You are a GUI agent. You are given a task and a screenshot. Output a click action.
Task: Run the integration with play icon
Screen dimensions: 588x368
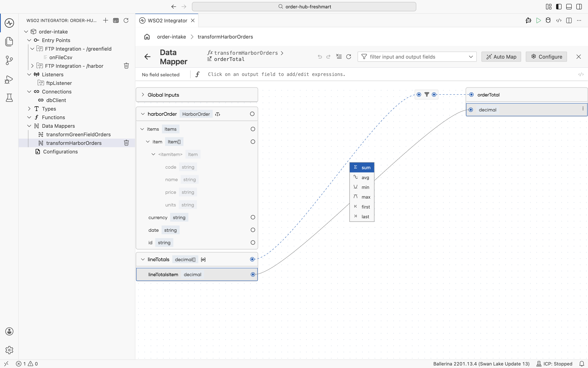(x=538, y=20)
